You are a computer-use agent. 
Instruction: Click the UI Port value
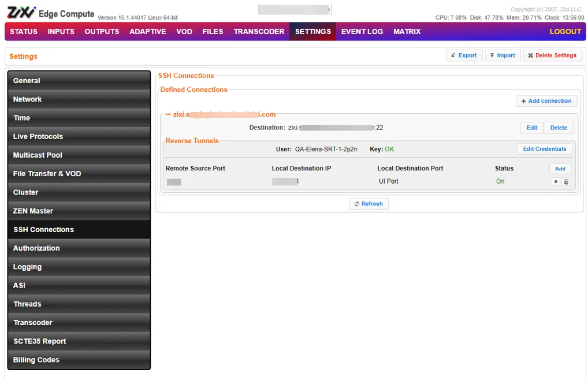tap(389, 181)
